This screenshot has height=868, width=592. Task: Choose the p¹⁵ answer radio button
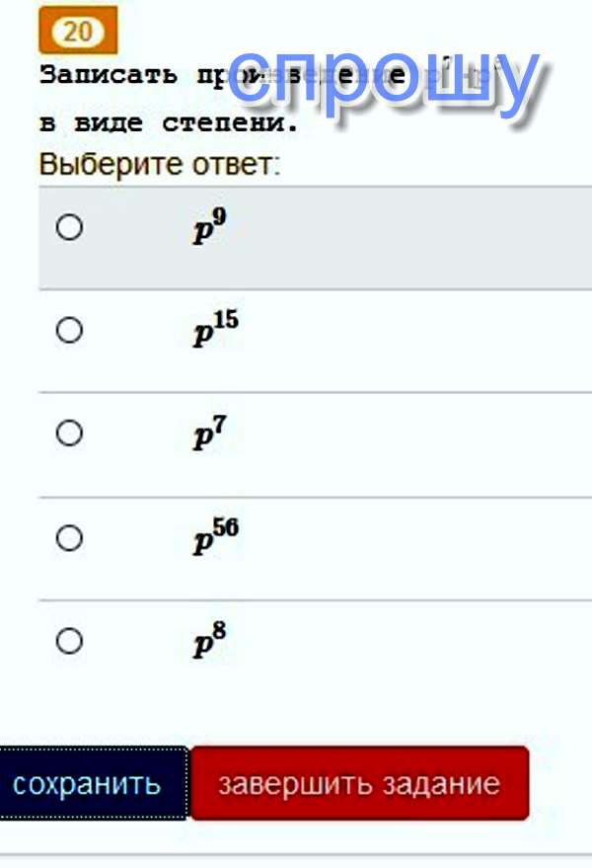(69, 330)
